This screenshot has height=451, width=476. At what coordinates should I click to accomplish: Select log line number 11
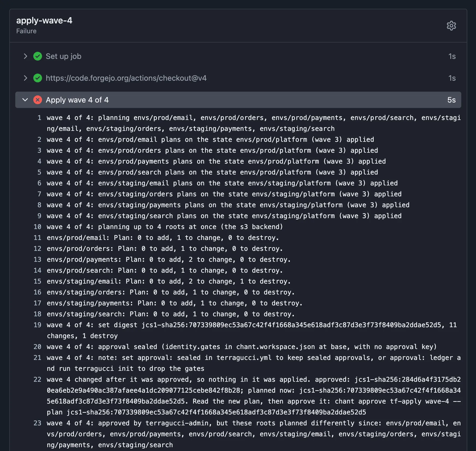click(x=37, y=238)
